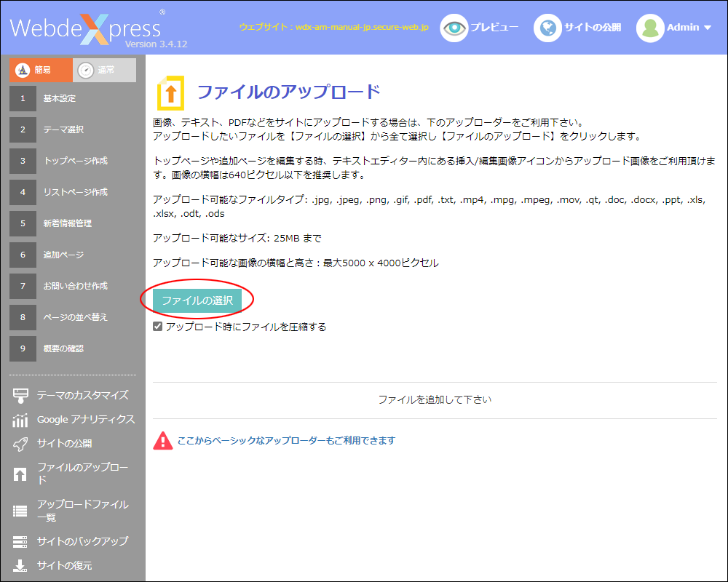Image resolution: width=728 pixels, height=582 pixels.
Task: Click the プレビュー header label
Action: point(494,28)
